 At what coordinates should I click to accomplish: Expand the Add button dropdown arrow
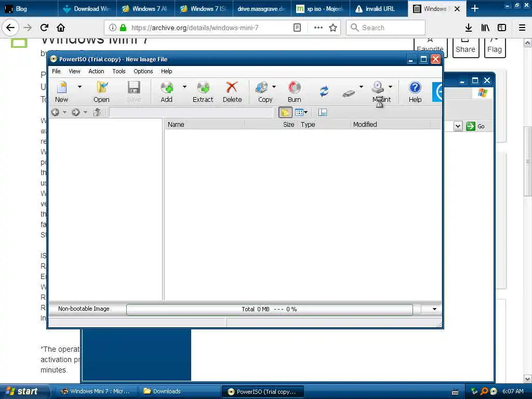click(x=184, y=87)
